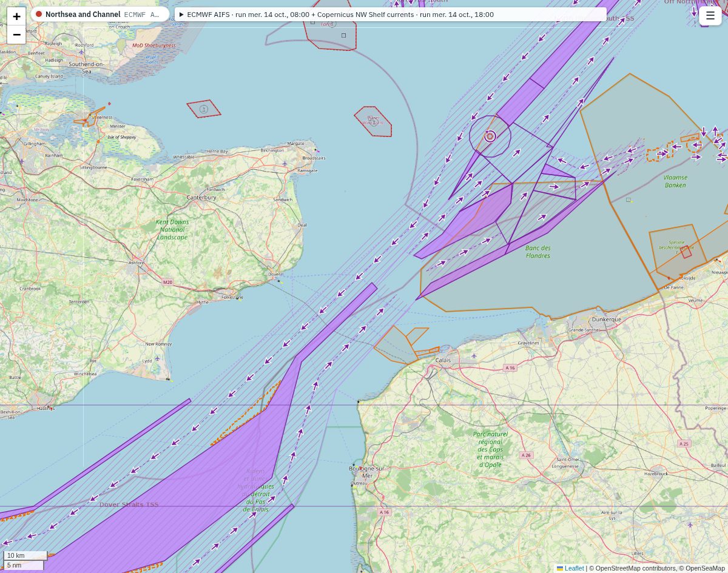Screen dimensions: 728x573
Task: Click the airport icon near Calais
Action: pyautogui.click(x=474, y=355)
